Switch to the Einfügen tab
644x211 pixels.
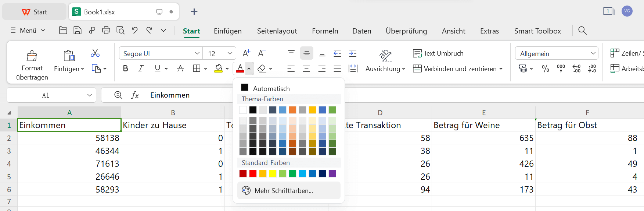coord(228,31)
